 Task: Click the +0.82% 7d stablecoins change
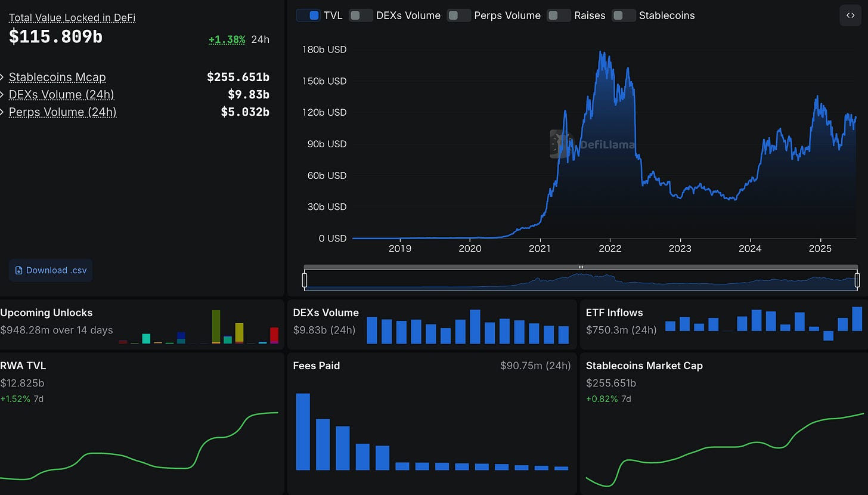coord(607,398)
